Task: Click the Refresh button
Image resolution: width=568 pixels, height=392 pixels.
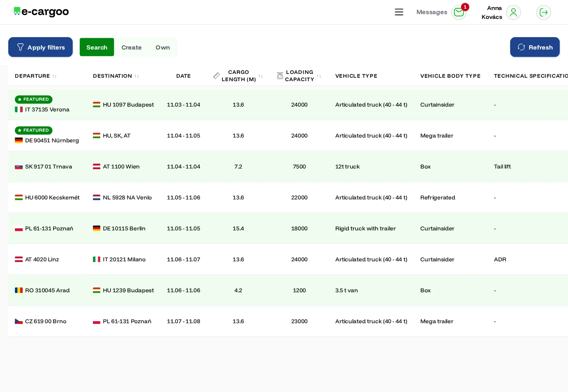Action: [535, 47]
